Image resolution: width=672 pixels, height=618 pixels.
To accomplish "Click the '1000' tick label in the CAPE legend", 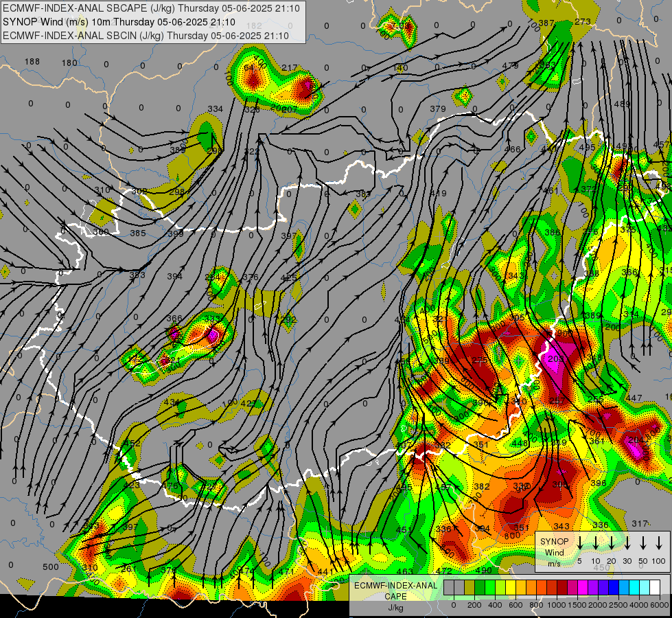I will pos(557,605).
